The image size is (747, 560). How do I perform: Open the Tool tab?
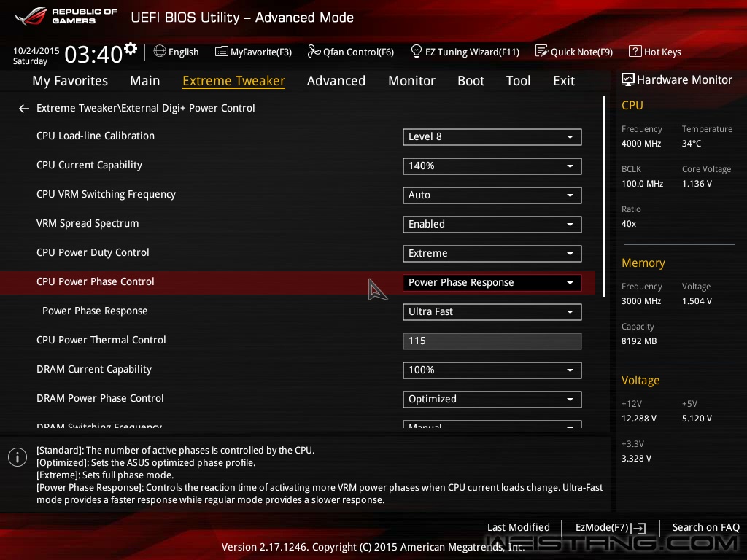[x=519, y=81]
